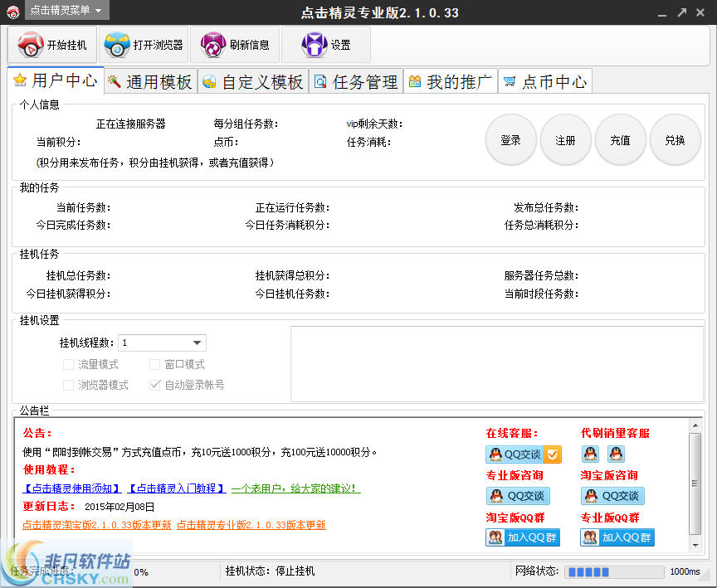
Task: Click 加入QQ群 under 专业版QQ群
Action: tap(617, 537)
